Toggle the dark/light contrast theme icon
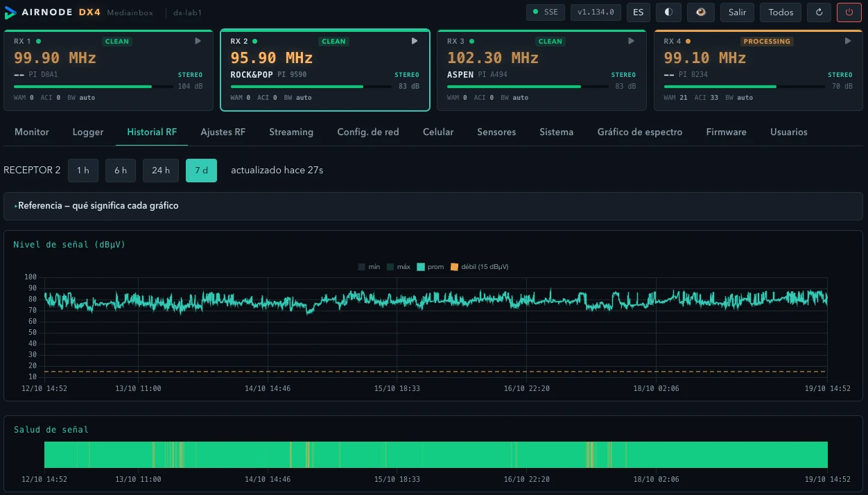Screen dimensions: 868x495 tap(668, 12)
